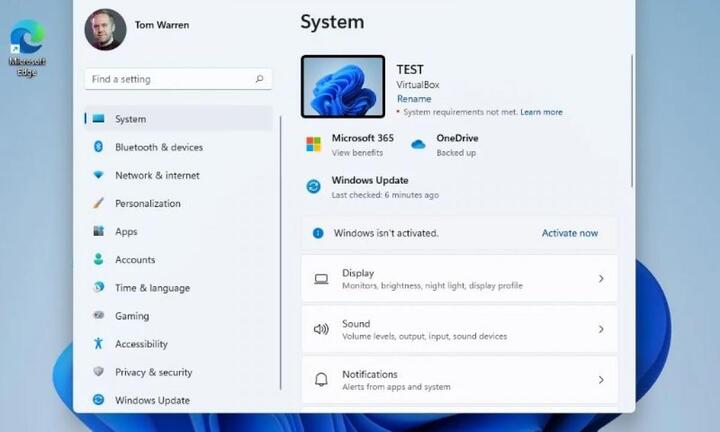Click Rename link under VirtualBox
Viewport: 720px width, 432px height.
(414, 99)
